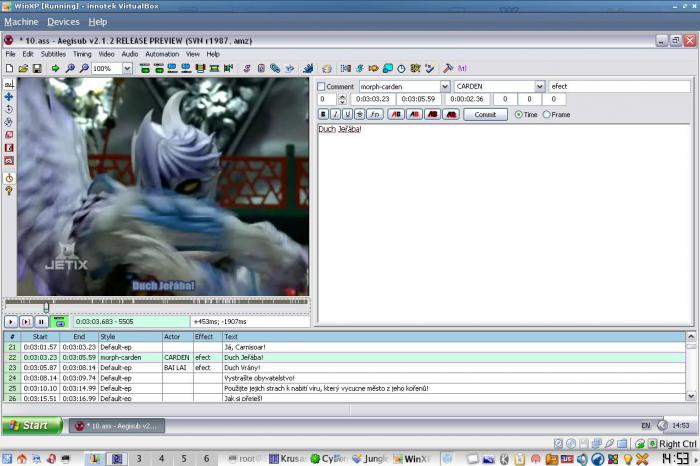
Task: Choose primary color with first AB button
Action: (x=396, y=115)
